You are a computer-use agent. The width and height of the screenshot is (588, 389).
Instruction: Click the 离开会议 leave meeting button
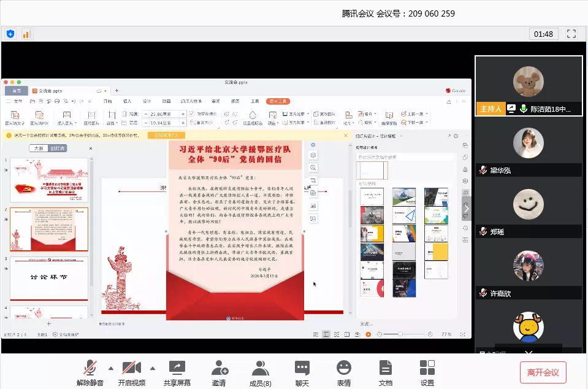pyautogui.click(x=543, y=372)
